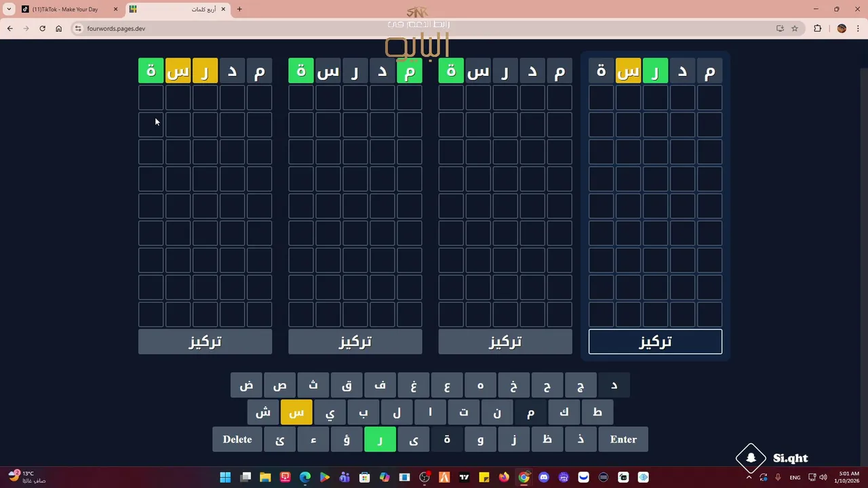Tap the darkened ة key
Screen dimensions: 868x488
coord(447,439)
